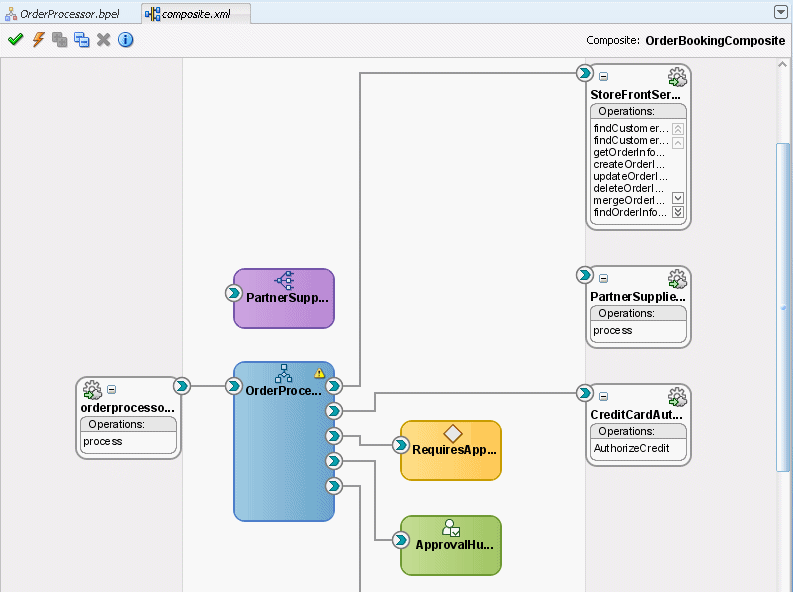The image size is (793, 592).
Task: Click the canvas vertical scrollbar thumb
Action: (x=783, y=308)
